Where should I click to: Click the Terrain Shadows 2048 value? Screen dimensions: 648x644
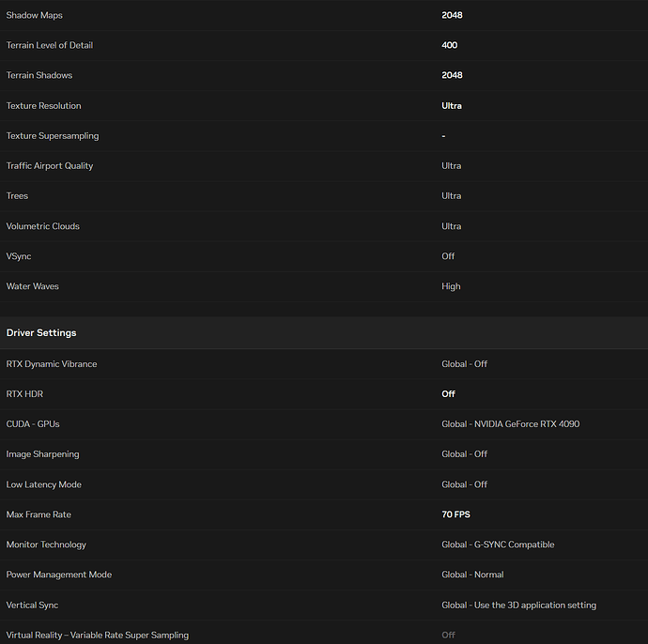(x=452, y=76)
